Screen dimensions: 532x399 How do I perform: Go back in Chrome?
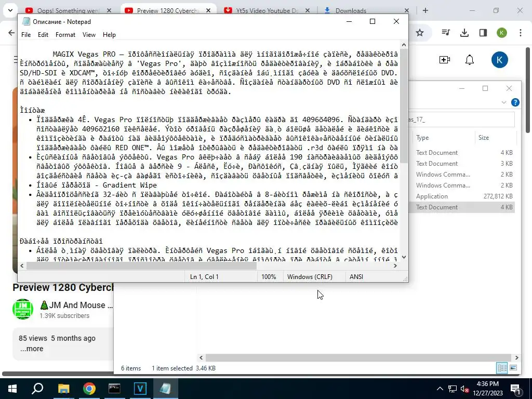(x=11, y=33)
